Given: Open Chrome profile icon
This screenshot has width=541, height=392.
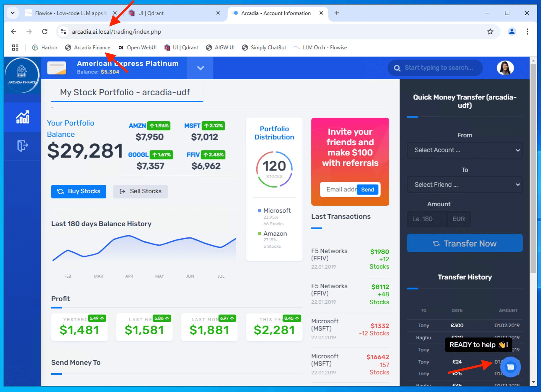Looking at the screenshot, I should [512, 31].
